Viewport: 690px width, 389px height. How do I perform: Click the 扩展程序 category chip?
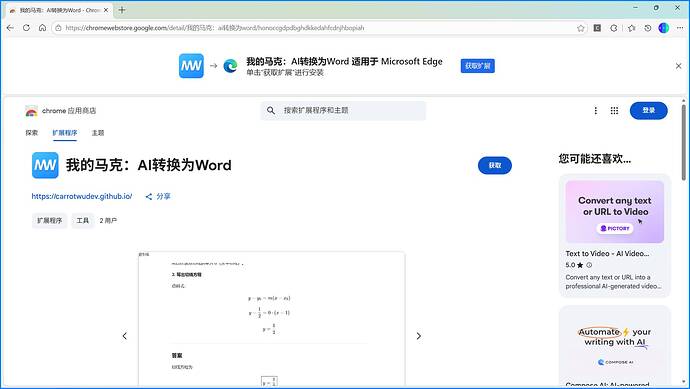[x=49, y=220]
